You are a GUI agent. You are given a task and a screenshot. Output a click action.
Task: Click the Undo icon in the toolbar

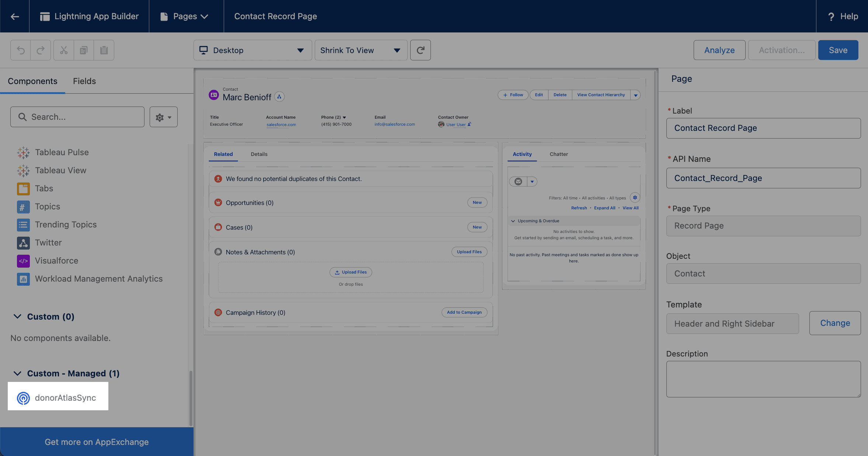(20, 50)
